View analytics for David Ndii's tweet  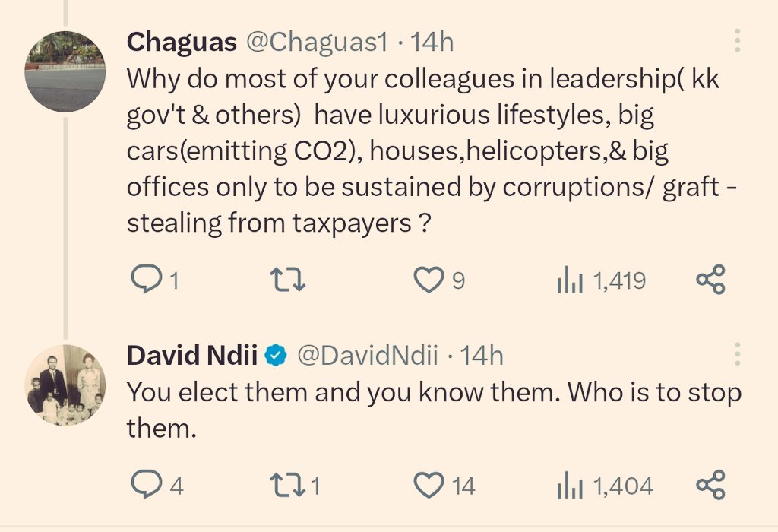(x=570, y=485)
